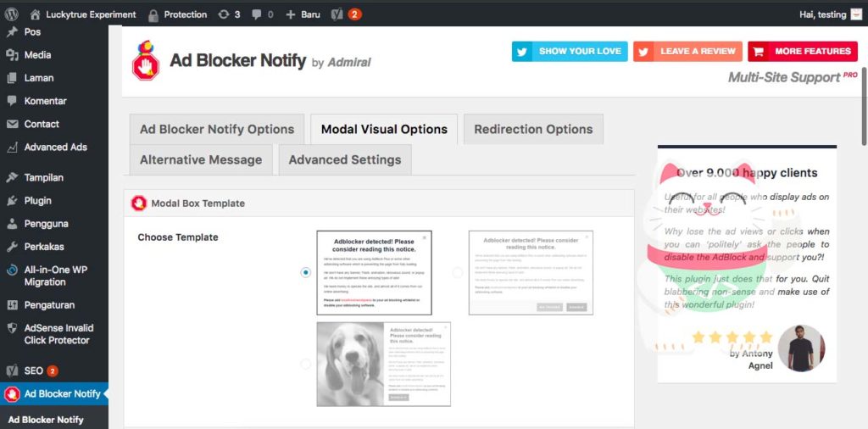868x429 pixels.
Task: Click the five-star rating in testimonial
Action: 732,337
